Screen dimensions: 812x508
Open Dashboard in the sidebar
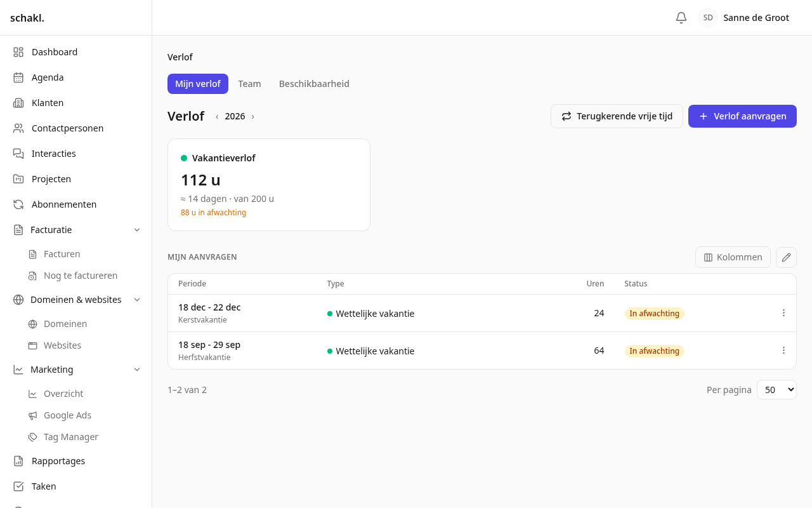[x=76, y=52]
